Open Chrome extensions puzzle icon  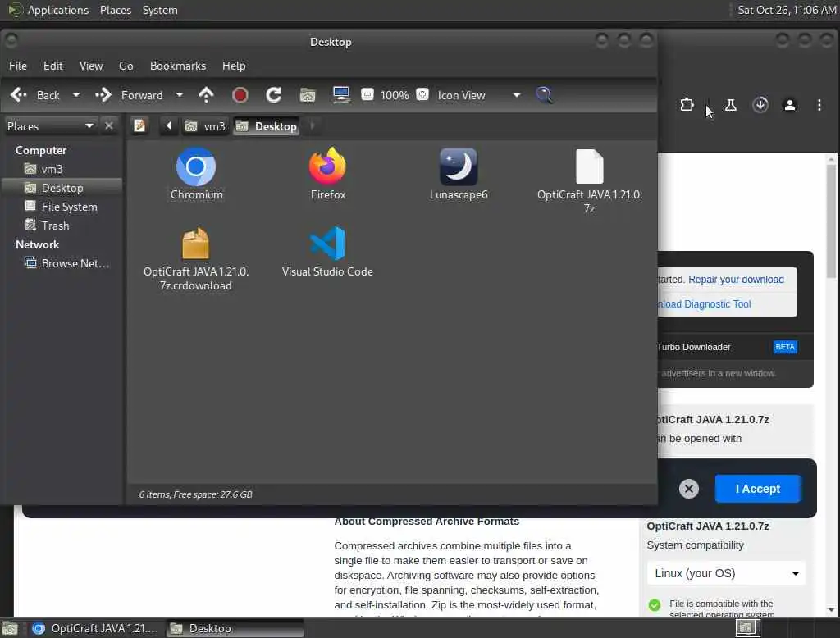(x=687, y=105)
